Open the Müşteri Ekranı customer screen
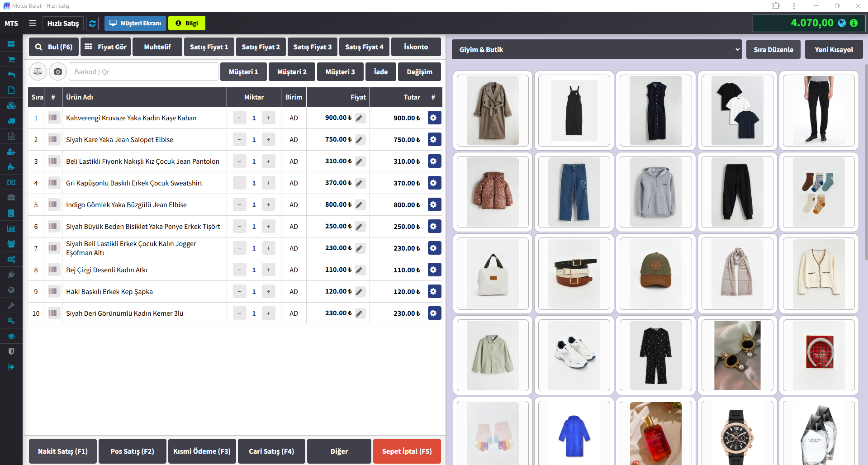The image size is (868, 465). click(x=135, y=24)
